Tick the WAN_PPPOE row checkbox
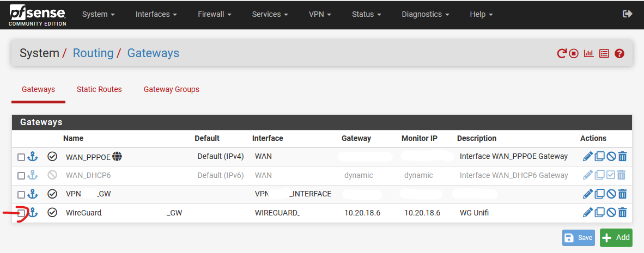The width and height of the screenshot is (644, 253). coord(21,157)
